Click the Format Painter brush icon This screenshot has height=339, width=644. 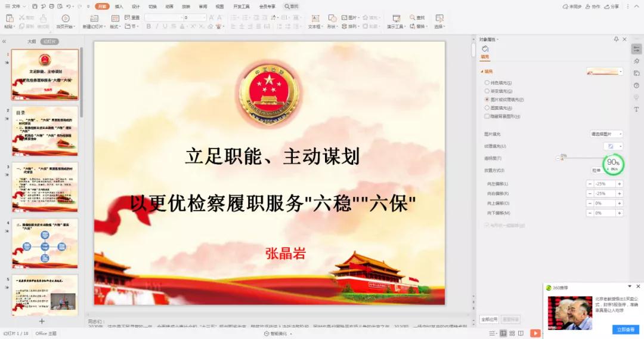tap(43, 18)
